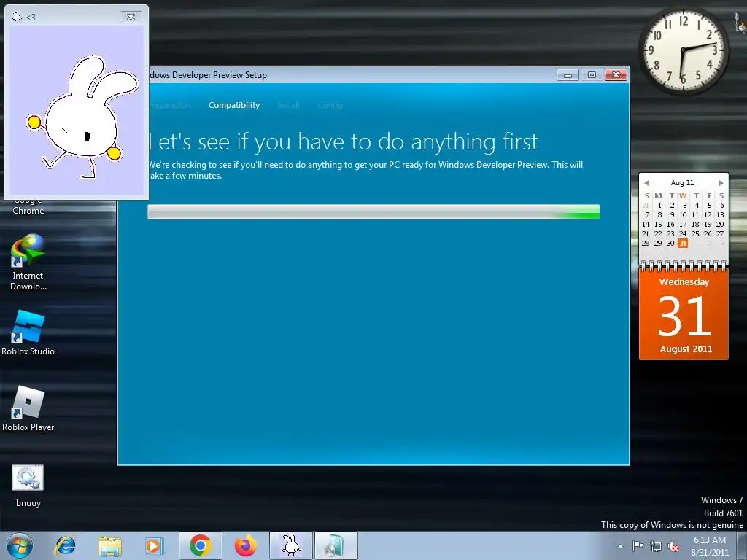Go to next month in calendar gadget

click(721, 183)
